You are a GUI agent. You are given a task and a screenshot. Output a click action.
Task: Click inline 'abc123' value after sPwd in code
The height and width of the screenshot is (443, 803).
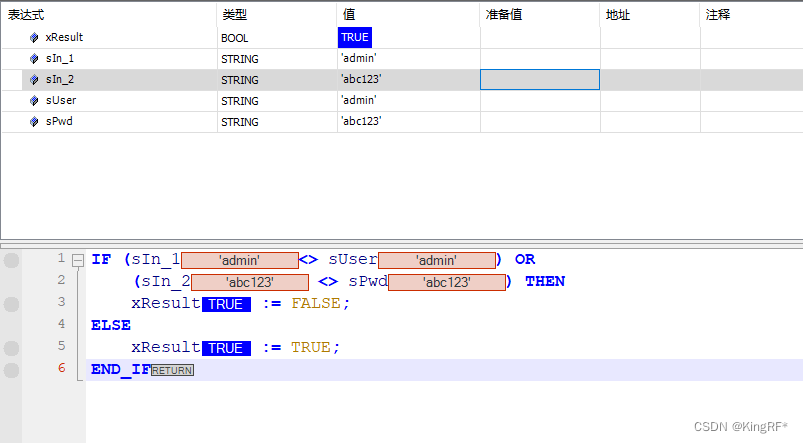[x=447, y=282]
